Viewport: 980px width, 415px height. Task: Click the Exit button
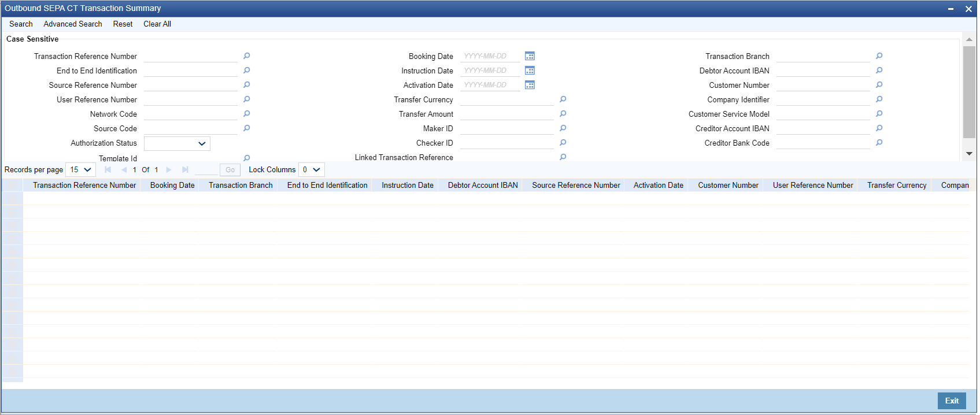[952, 401]
